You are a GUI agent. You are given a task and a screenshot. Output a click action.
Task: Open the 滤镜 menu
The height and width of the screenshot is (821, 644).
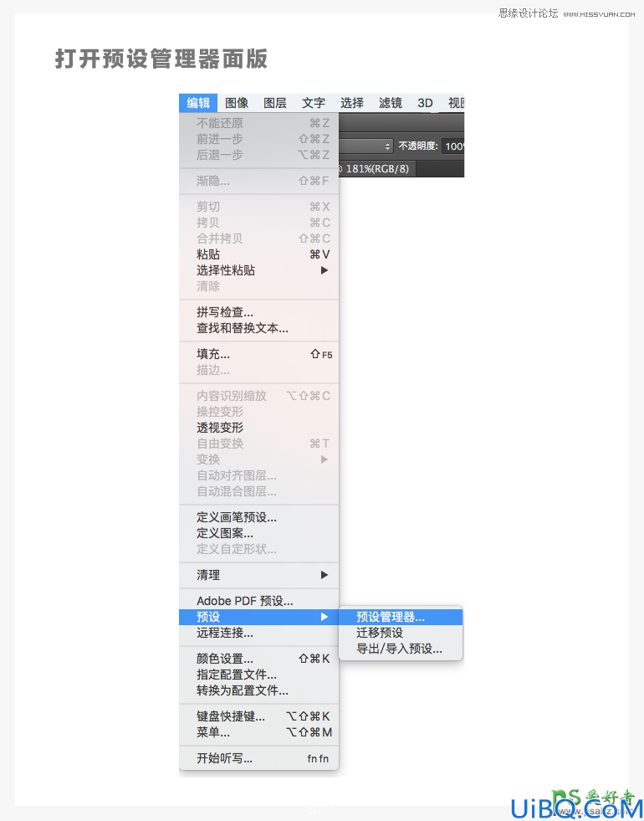[x=391, y=103]
